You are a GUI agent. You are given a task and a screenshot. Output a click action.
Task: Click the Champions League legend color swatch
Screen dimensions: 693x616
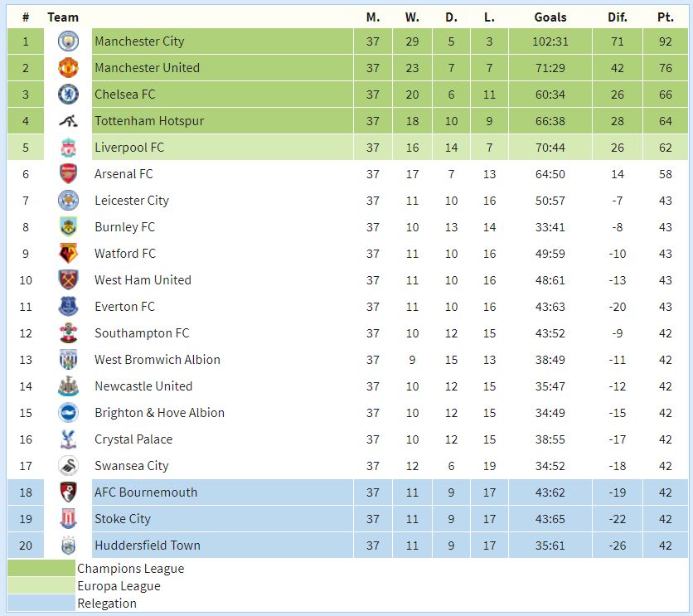41,568
